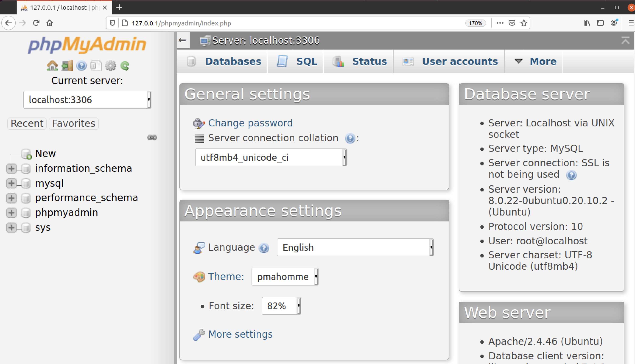Viewport: 635px width, 364px height.
Task: Open a new browser tab with plus button
Action: (x=119, y=7)
